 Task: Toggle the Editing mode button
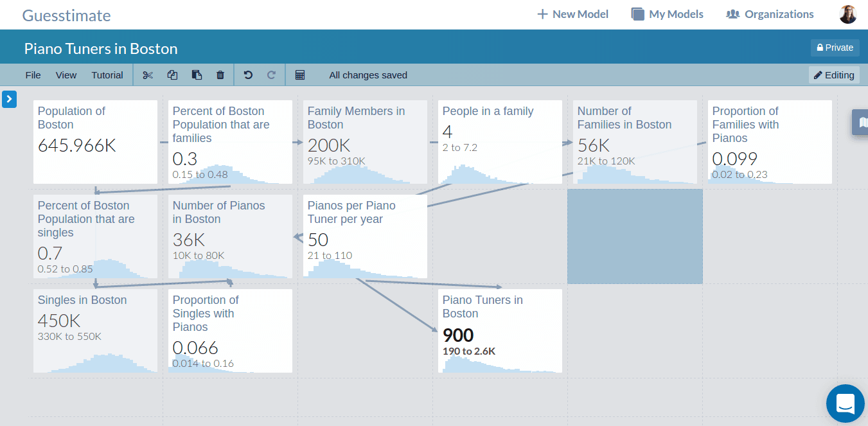(x=833, y=75)
